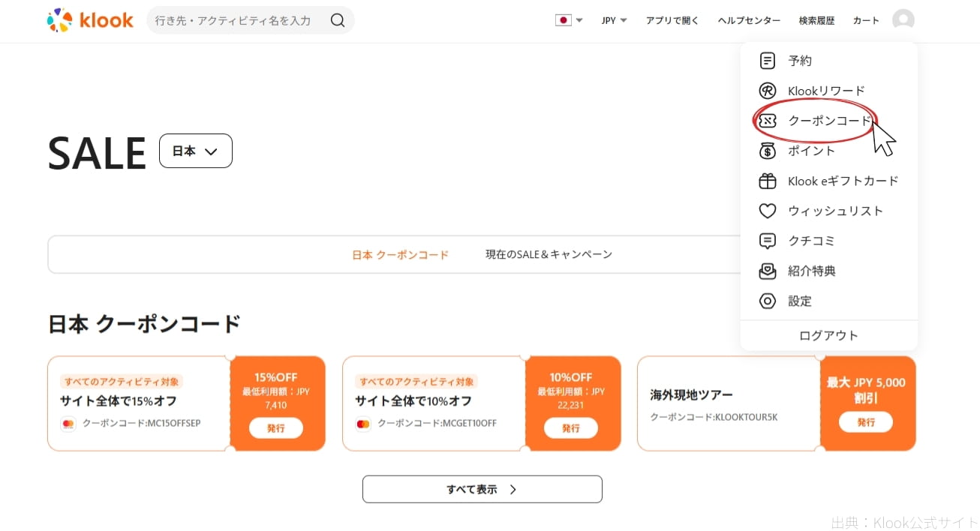980x531 pixels.
Task: Click Mastercard icon beside MCGET10OFF code
Action: point(363,424)
